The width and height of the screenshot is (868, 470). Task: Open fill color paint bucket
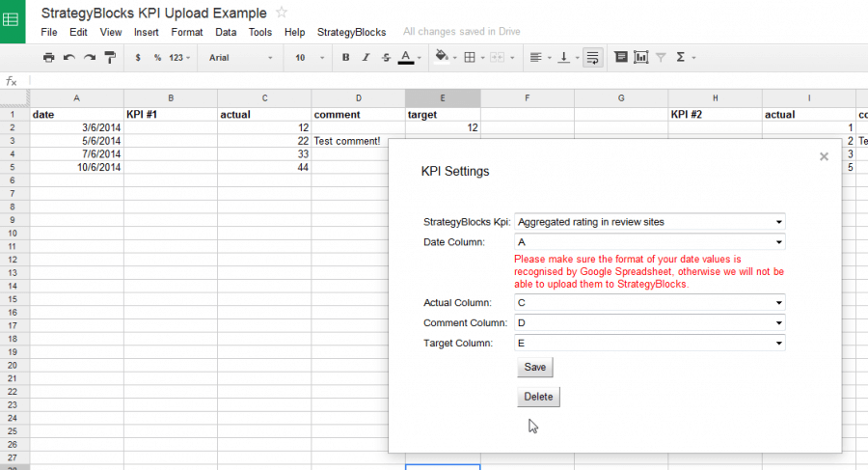coord(446,58)
